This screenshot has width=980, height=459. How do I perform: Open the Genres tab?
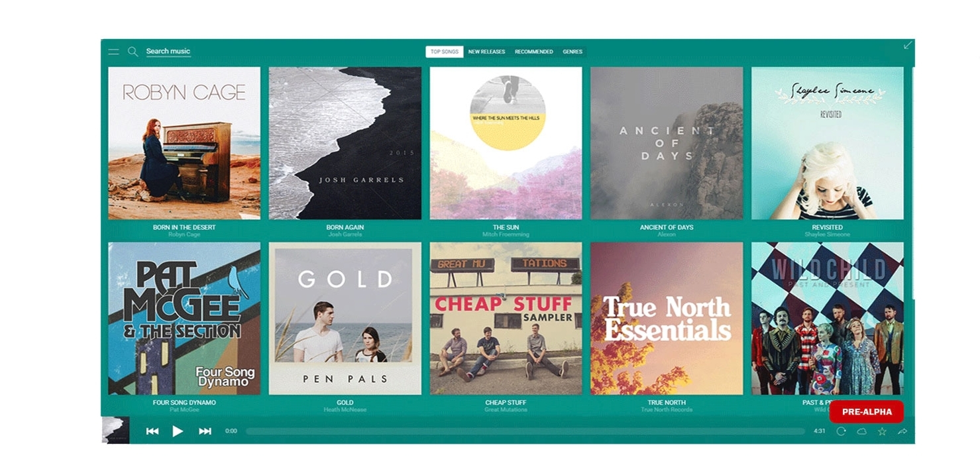(x=572, y=52)
